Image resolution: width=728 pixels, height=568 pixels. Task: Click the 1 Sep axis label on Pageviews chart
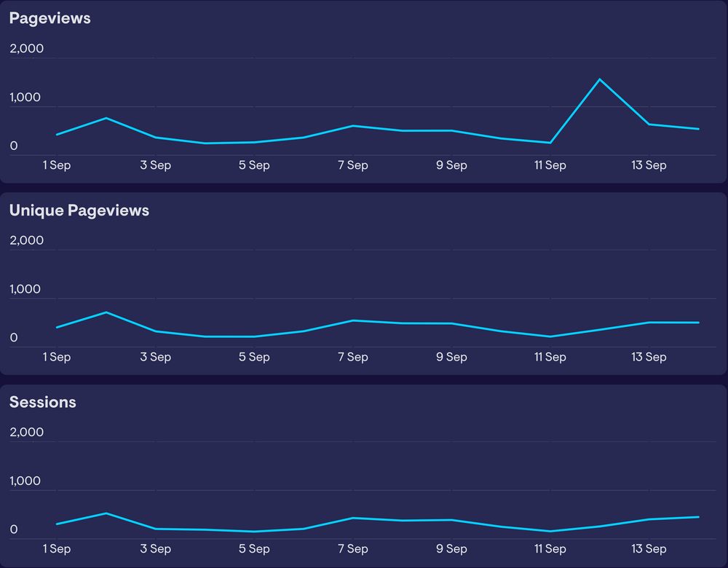click(57, 165)
